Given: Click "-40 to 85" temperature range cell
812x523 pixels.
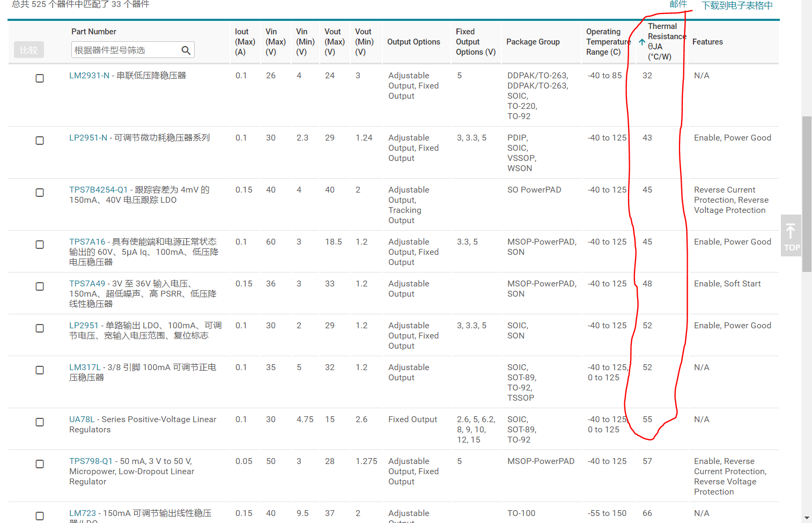Looking at the screenshot, I should click(605, 76).
